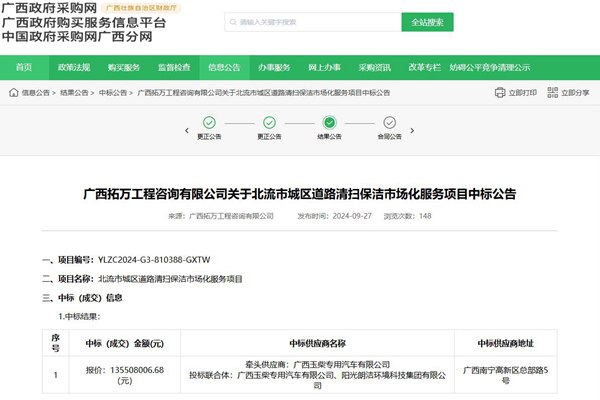Click the first 更正公告 checkmark step icon
The height and width of the screenshot is (400, 600).
(x=208, y=123)
